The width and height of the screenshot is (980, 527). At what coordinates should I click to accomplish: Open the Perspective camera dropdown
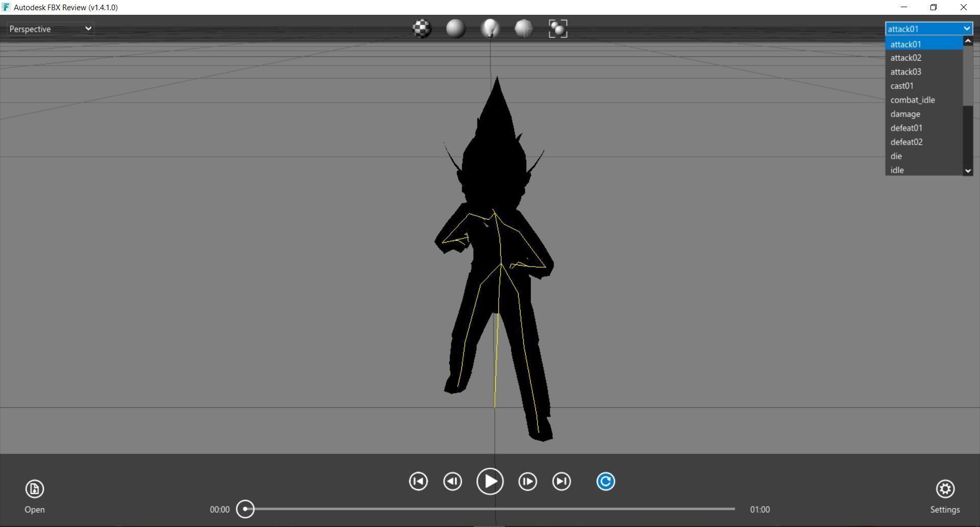[x=50, y=29]
